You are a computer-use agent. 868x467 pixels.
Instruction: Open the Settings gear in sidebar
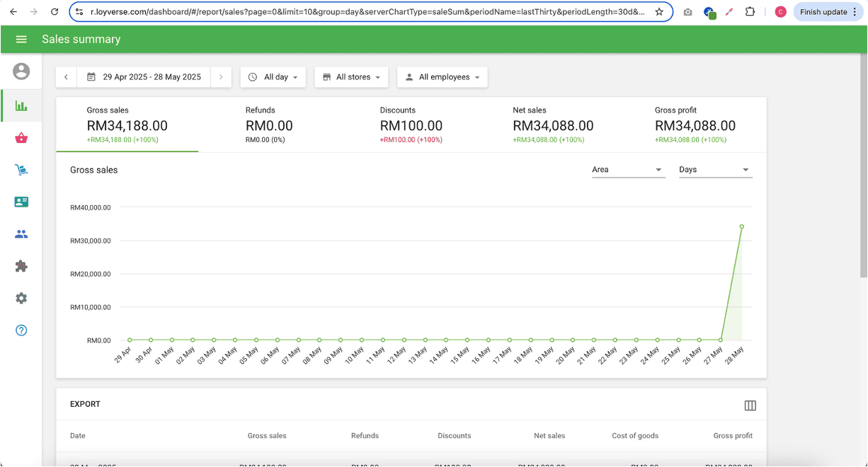click(21, 299)
